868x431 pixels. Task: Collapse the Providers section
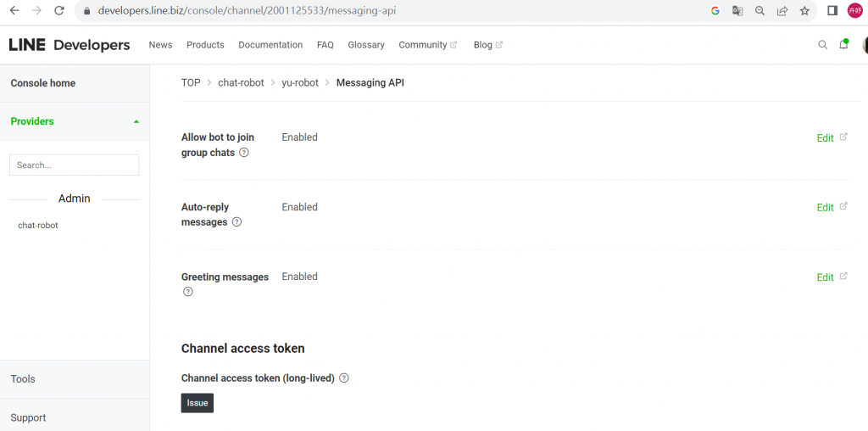point(136,121)
